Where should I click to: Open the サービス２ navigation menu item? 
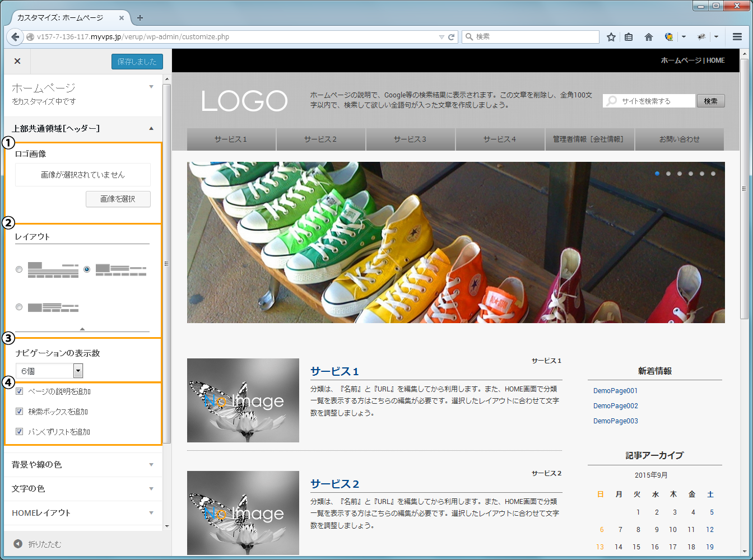(x=321, y=139)
